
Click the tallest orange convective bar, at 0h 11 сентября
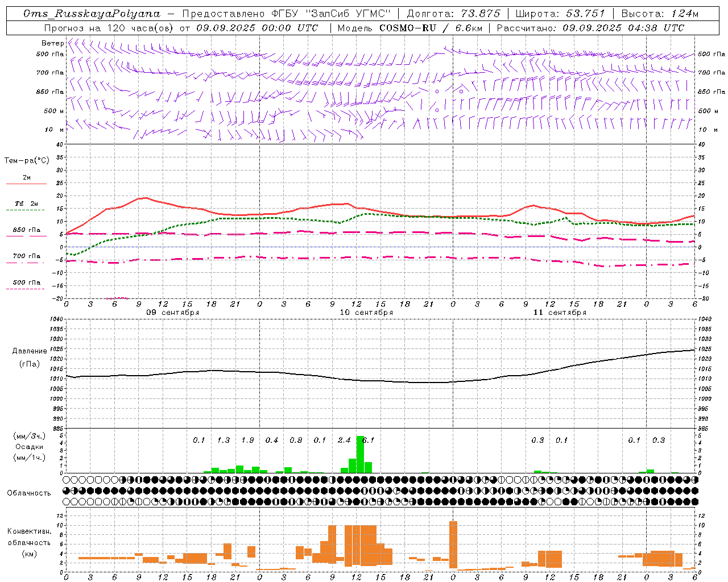pos(453,544)
